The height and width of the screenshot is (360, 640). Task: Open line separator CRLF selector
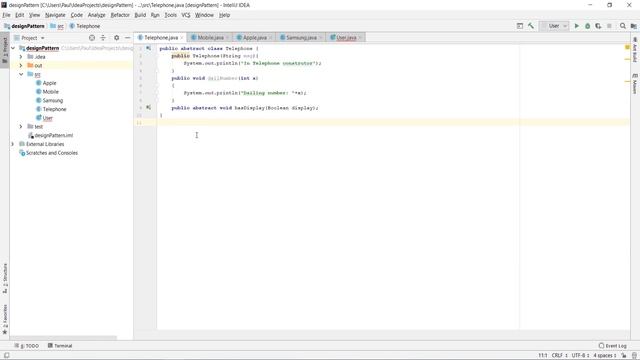click(560, 356)
